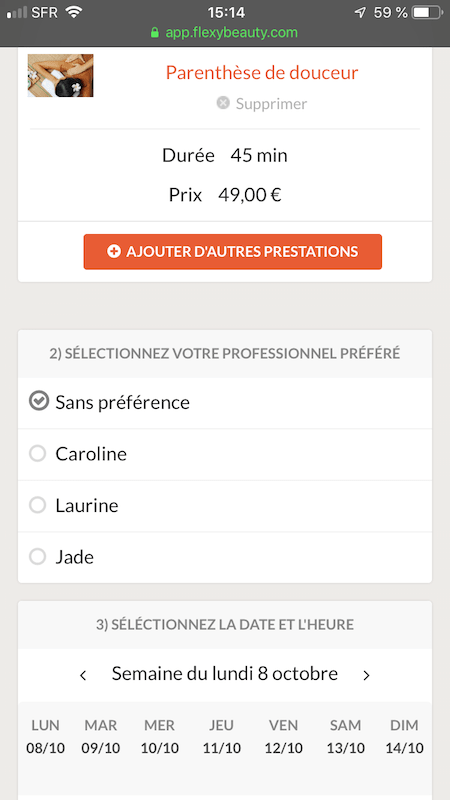The height and width of the screenshot is (800, 450).
Task: Tap the location arrow status icon
Action: pyautogui.click(x=360, y=12)
